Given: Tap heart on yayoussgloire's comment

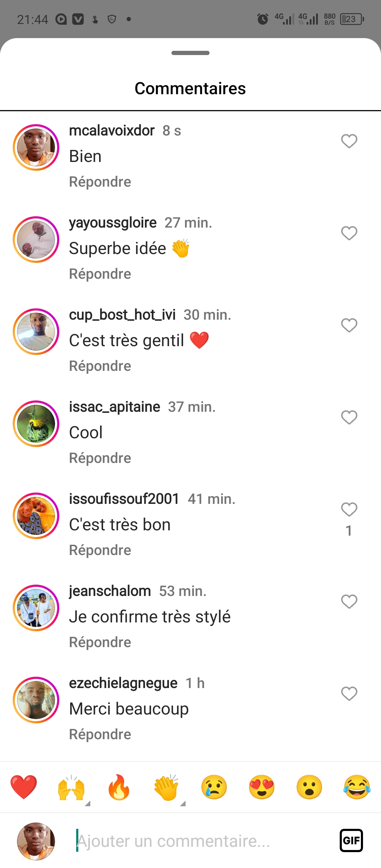Looking at the screenshot, I should click(349, 233).
